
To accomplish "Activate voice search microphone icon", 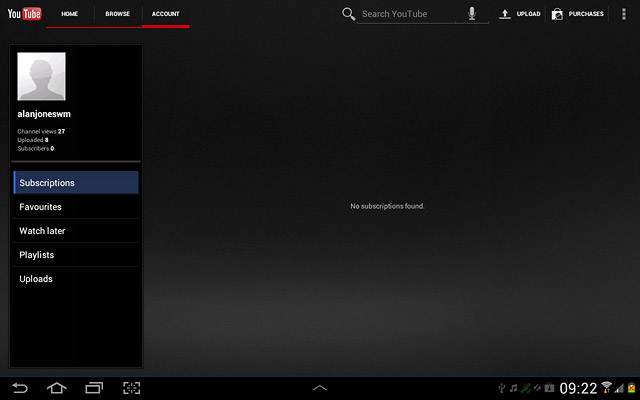I will (472, 13).
